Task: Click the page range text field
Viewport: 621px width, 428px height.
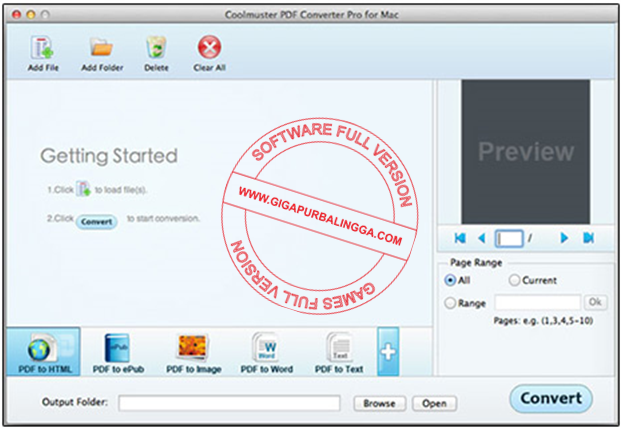Action: click(537, 303)
